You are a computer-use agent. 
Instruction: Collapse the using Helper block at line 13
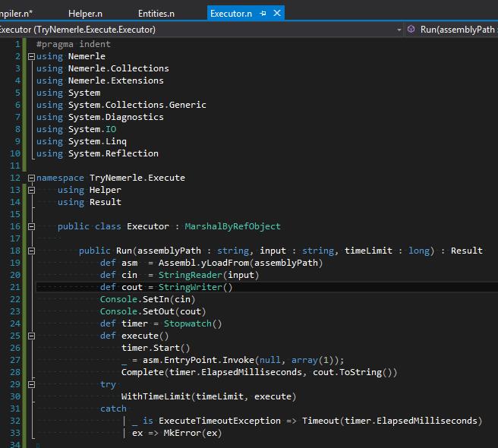point(31,190)
